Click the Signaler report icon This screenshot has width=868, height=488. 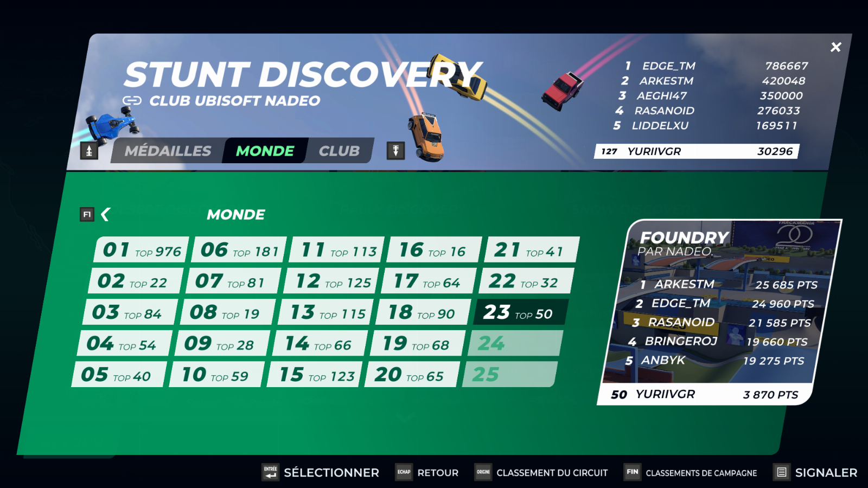(781, 472)
